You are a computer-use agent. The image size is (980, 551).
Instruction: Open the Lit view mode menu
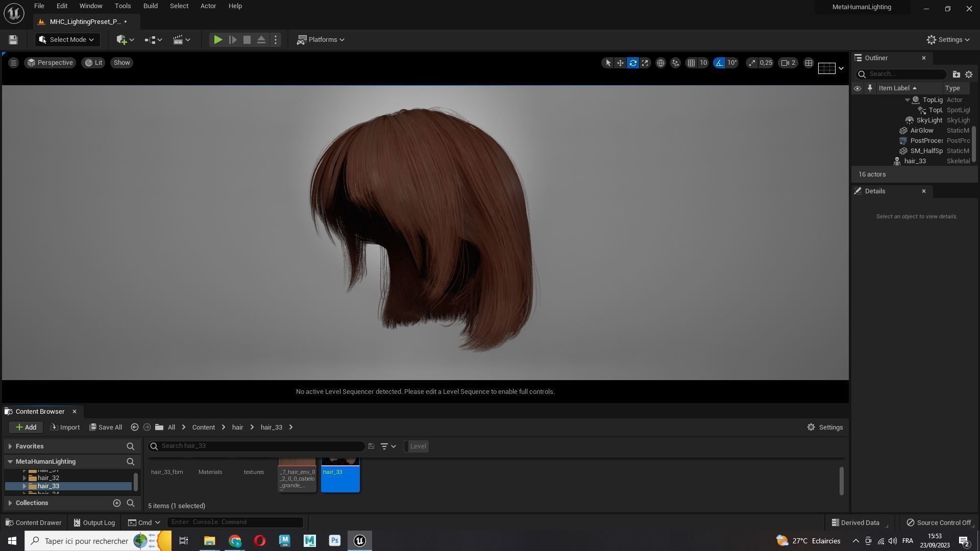pos(93,63)
